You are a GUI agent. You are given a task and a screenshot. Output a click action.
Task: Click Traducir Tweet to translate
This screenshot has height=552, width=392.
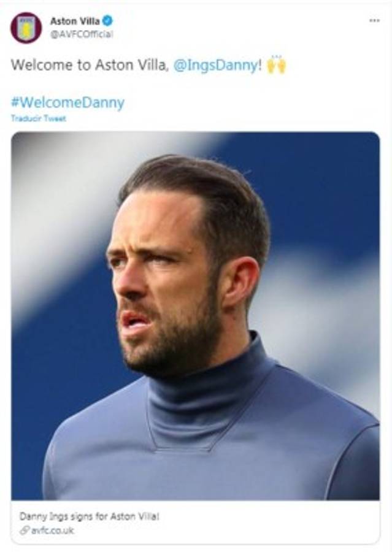[39, 118]
